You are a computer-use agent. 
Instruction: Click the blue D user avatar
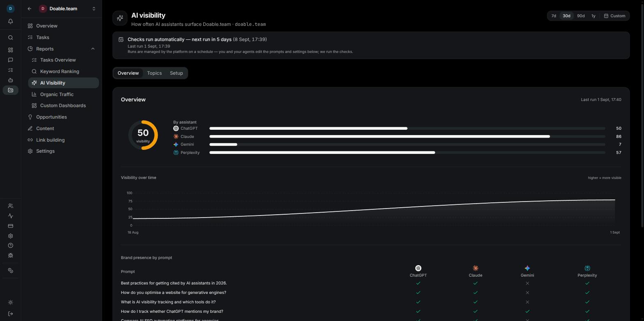[x=11, y=8]
